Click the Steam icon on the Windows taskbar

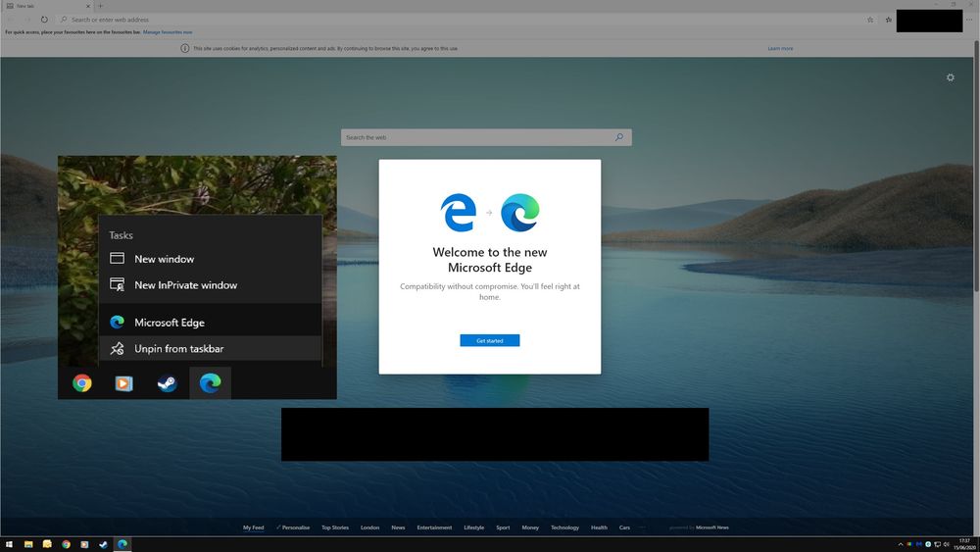point(103,544)
